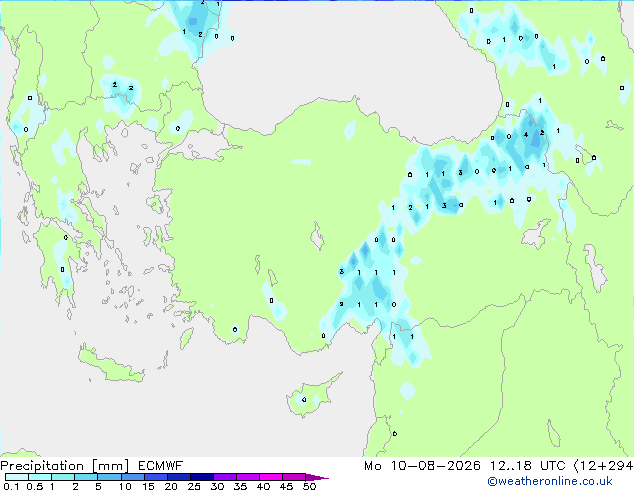Open the weatheronline.co.uk link

click(x=550, y=481)
